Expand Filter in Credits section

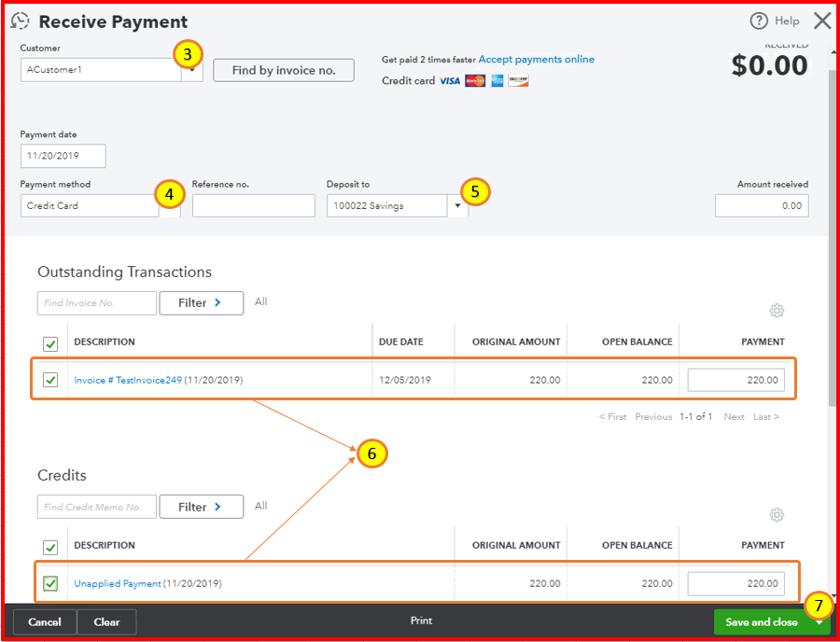point(201,507)
